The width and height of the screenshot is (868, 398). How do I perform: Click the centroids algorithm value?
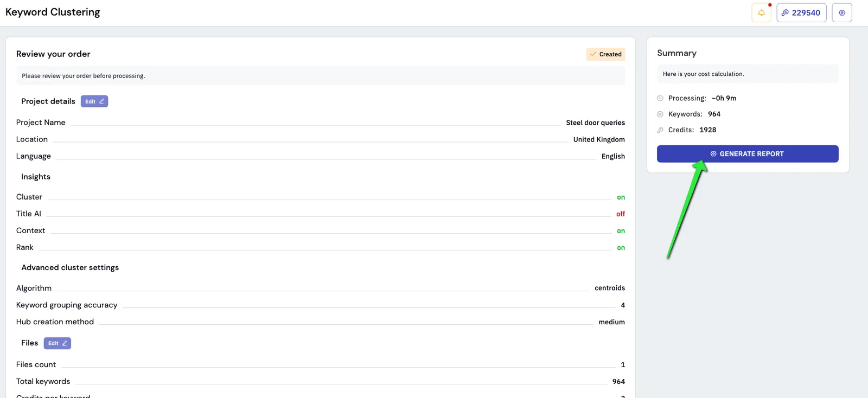click(x=610, y=288)
